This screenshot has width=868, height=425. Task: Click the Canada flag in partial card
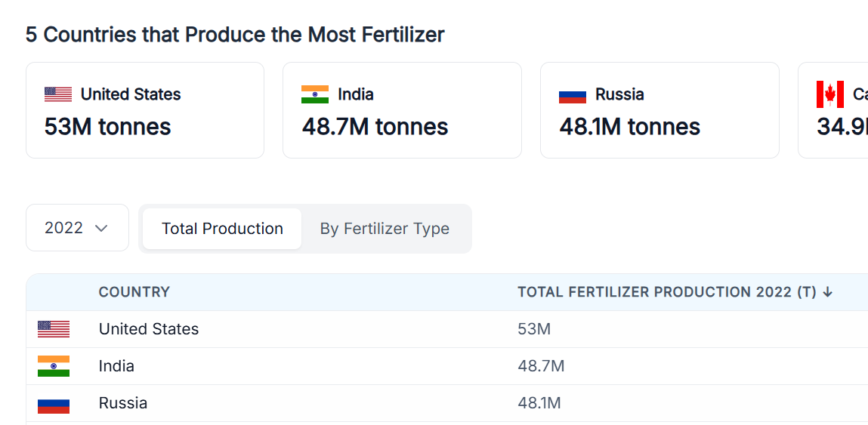(x=830, y=94)
